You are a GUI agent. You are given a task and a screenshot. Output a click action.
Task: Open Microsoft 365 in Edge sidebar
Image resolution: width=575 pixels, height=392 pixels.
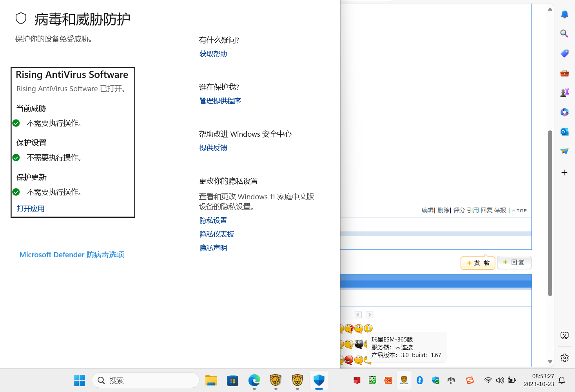(x=564, y=112)
